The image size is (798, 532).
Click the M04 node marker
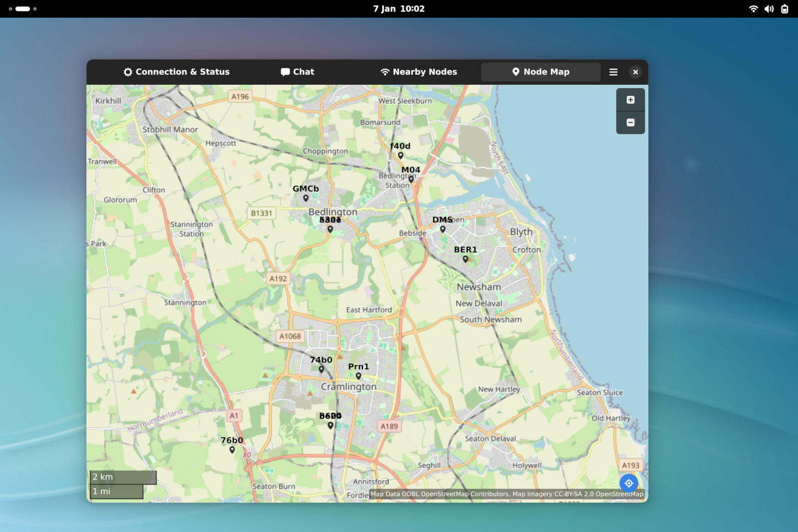coord(411,179)
